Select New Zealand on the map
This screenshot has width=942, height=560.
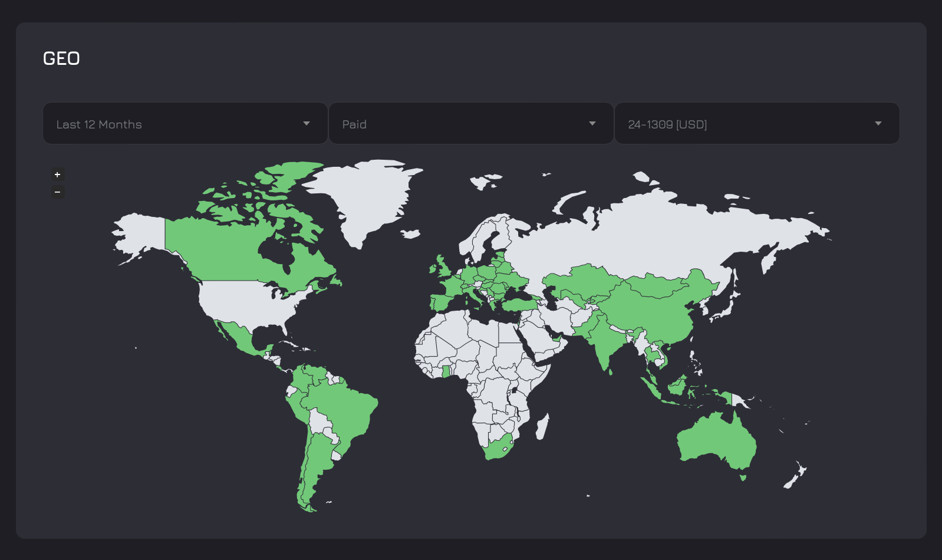tap(796, 475)
